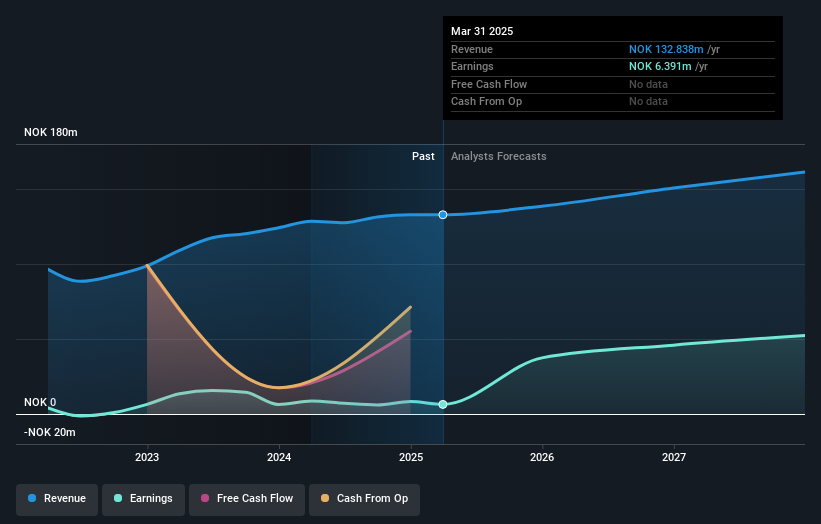Click the blue Revenue legend dot
821x524 pixels.
point(32,498)
